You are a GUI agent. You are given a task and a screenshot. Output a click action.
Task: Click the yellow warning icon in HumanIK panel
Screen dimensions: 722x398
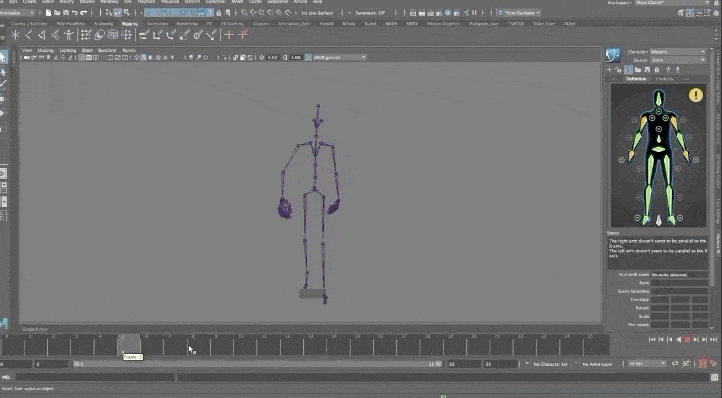(696, 95)
